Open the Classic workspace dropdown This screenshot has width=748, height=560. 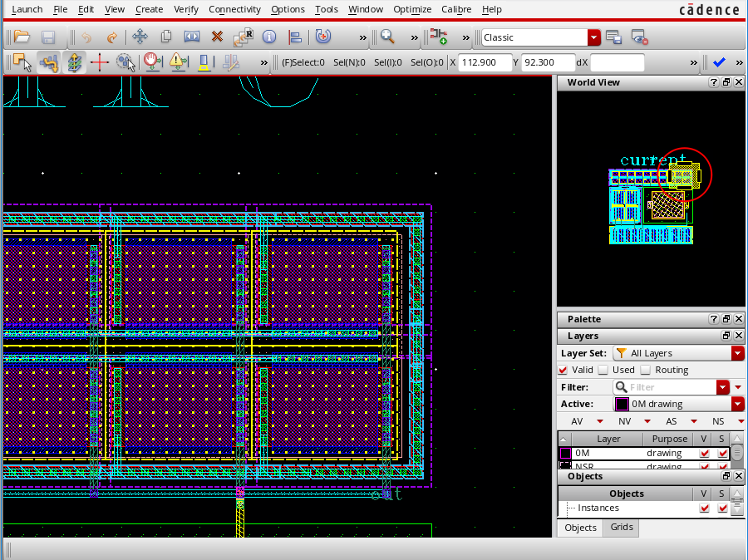coord(593,37)
